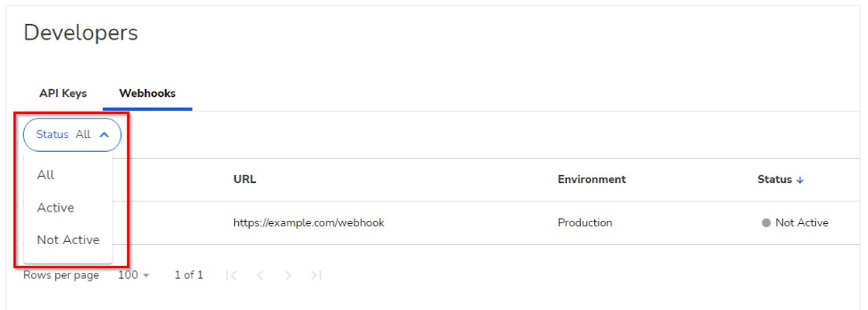868x310 pixels.
Task: Go to the previous page
Action: [260, 275]
